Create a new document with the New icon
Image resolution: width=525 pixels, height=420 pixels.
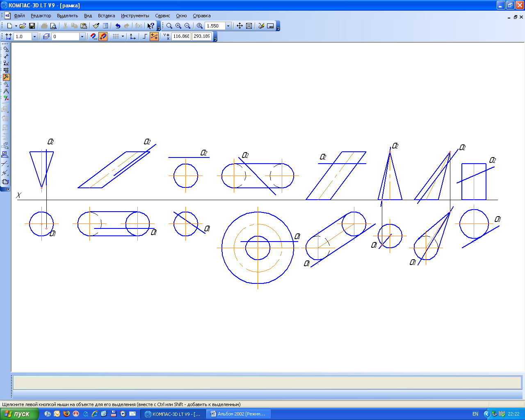pyautogui.click(x=9, y=26)
